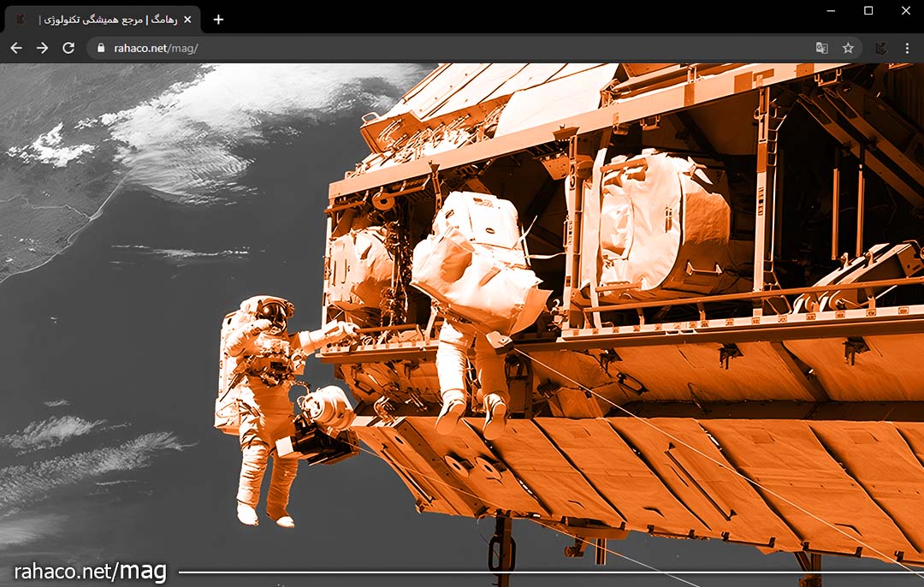Click the forward navigation arrow

[x=42, y=48]
